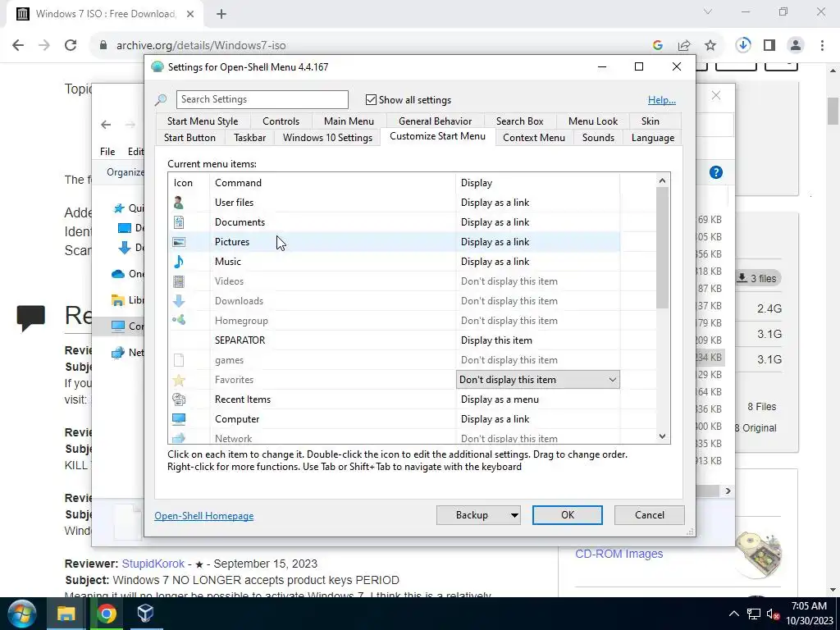840x630 pixels.
Task: Open File Explorer from taskbar
Action: coord(66,614)
